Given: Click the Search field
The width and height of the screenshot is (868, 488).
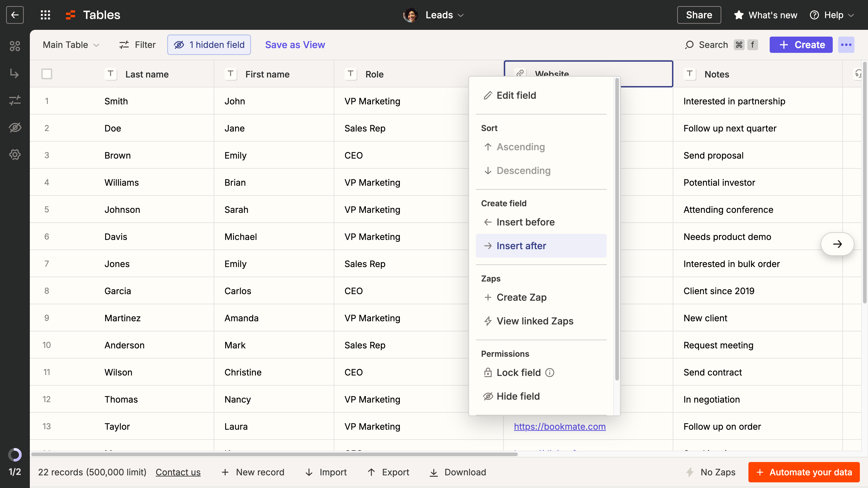Looking at the screenshot, I should point(721,45).
